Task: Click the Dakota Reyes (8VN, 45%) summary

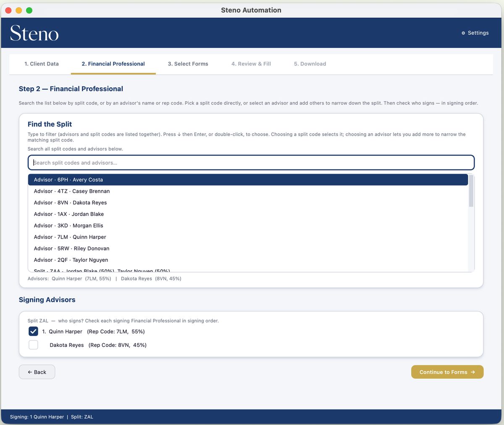Action: [151, 279]
